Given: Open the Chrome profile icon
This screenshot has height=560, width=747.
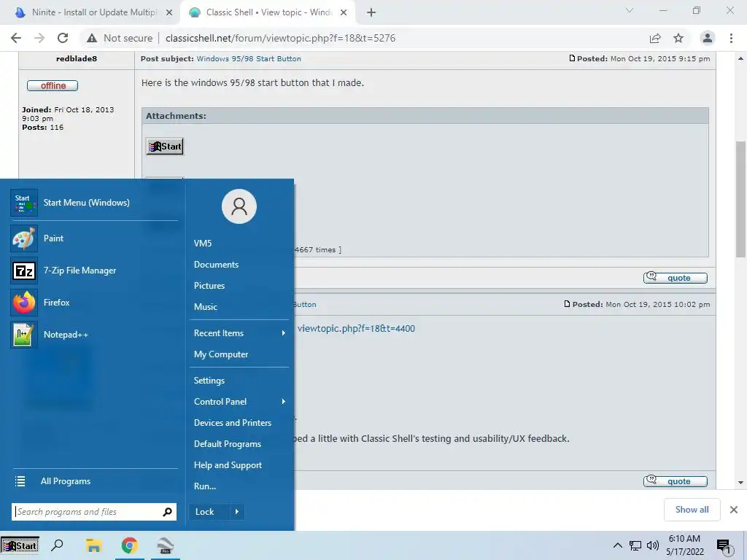Looking at the screenshot, I should tap(708, 38).
